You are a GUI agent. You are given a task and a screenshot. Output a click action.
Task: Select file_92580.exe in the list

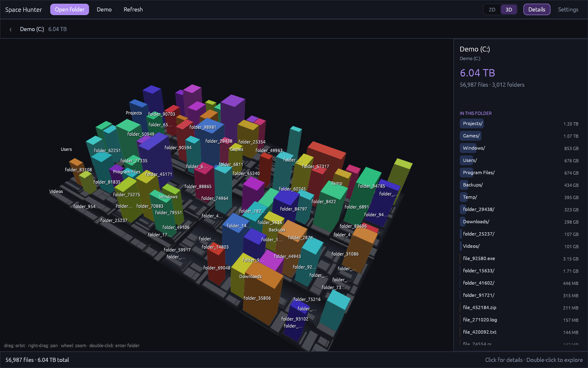519,258
